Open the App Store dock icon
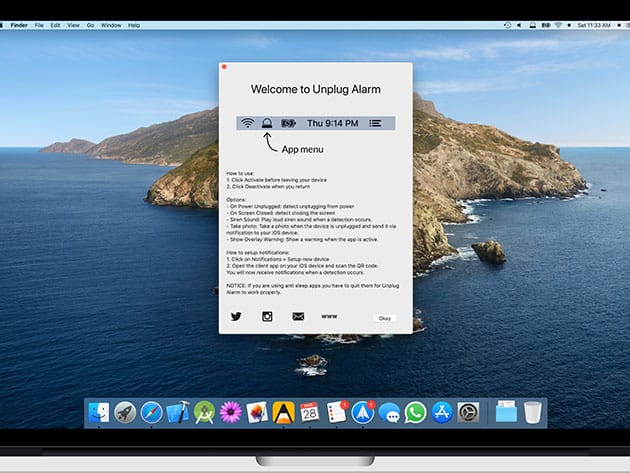Viewport: 630px width, 473px height. (x=442, y=412)
